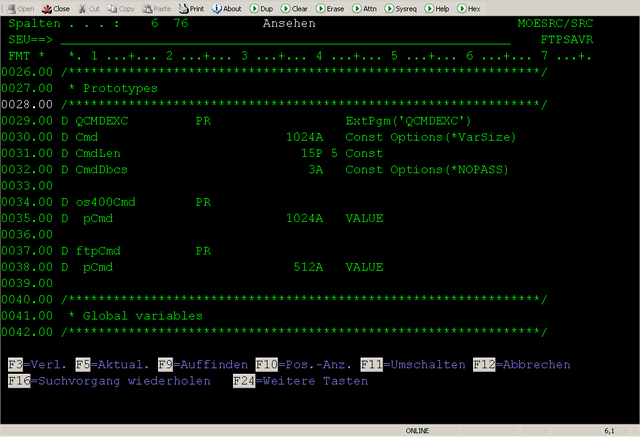The image size is (640, 437).
Task: Click the 3A length on line 0032.00
Action: tap(316, 170)
